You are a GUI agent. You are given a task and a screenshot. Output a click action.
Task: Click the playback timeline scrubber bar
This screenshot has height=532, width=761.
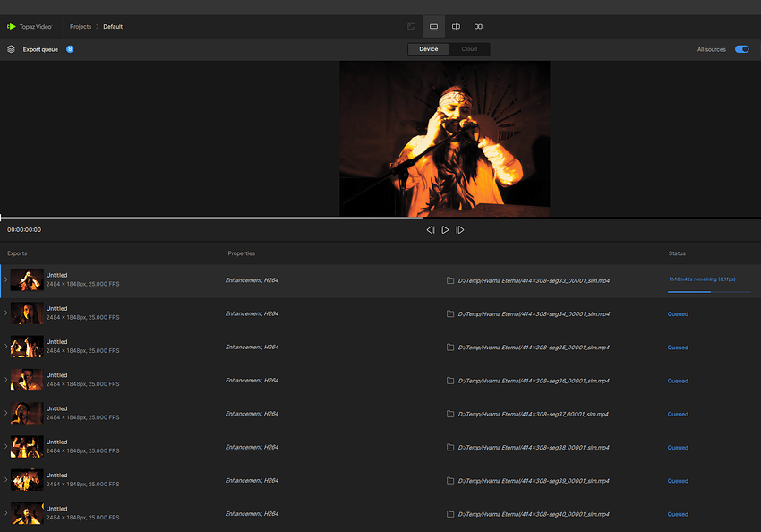(380, 218)
